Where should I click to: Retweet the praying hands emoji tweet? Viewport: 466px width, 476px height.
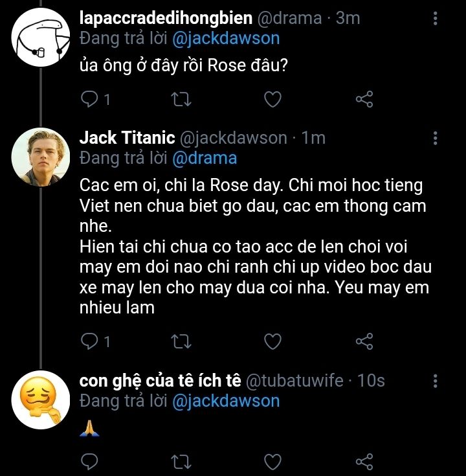tap(184, 461)
